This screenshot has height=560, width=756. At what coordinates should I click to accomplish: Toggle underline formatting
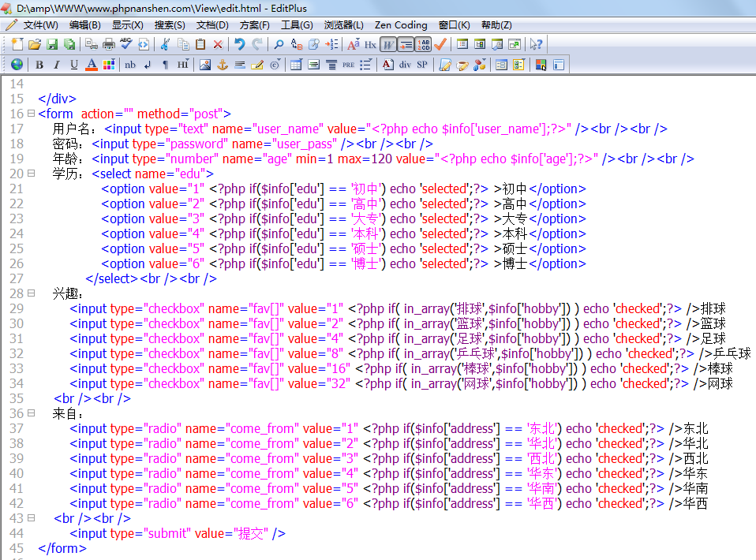pyautogui.click(x=73, y=65)
